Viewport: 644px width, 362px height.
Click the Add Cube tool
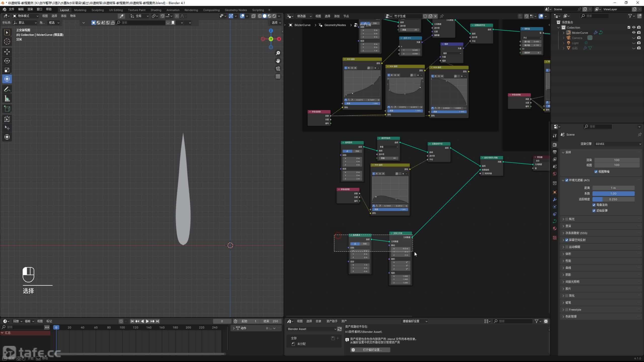(7, 109)
